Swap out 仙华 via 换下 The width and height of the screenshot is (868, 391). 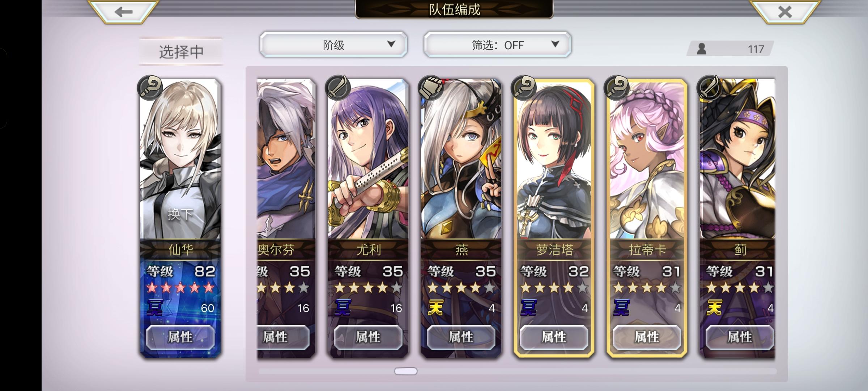click(x=180, y=214)
